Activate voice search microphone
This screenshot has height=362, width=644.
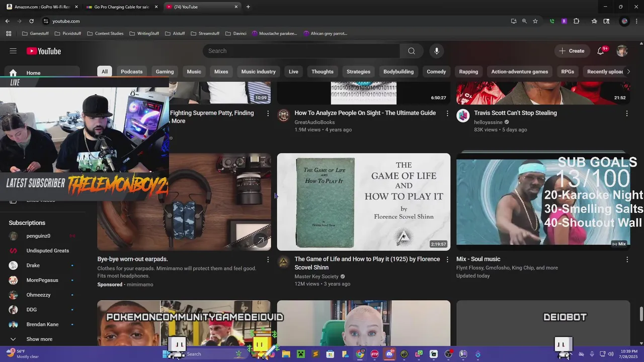437,51
